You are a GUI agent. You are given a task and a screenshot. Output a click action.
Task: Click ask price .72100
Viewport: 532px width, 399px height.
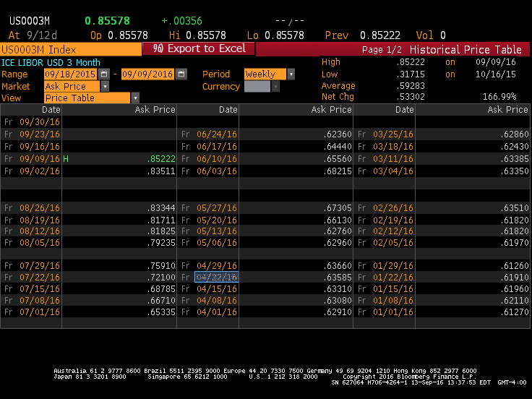click(x=161, y=277)
